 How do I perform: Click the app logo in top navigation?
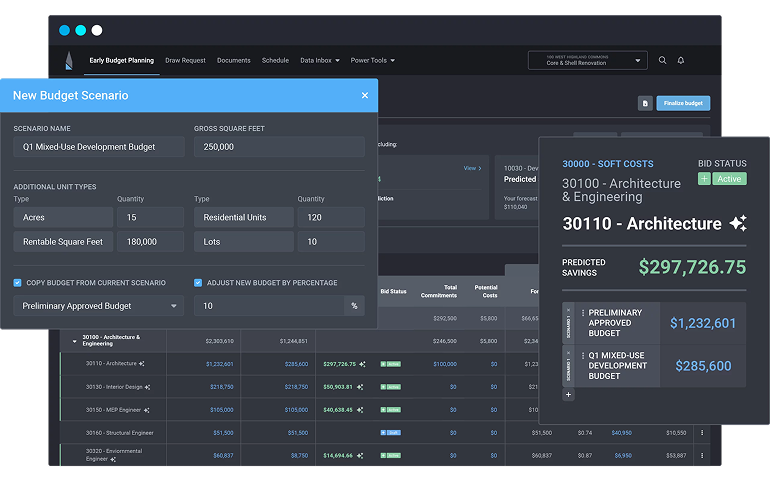click(69, 60)
